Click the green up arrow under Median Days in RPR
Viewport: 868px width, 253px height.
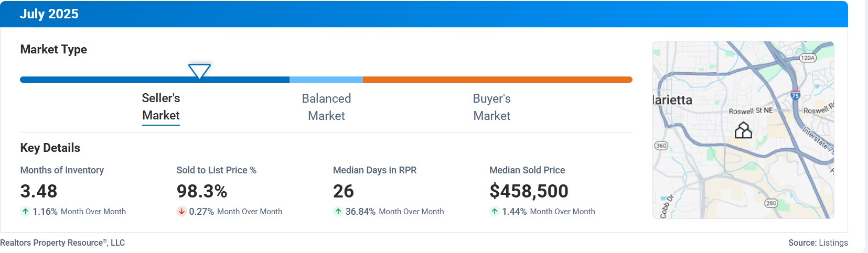[338, 212]
